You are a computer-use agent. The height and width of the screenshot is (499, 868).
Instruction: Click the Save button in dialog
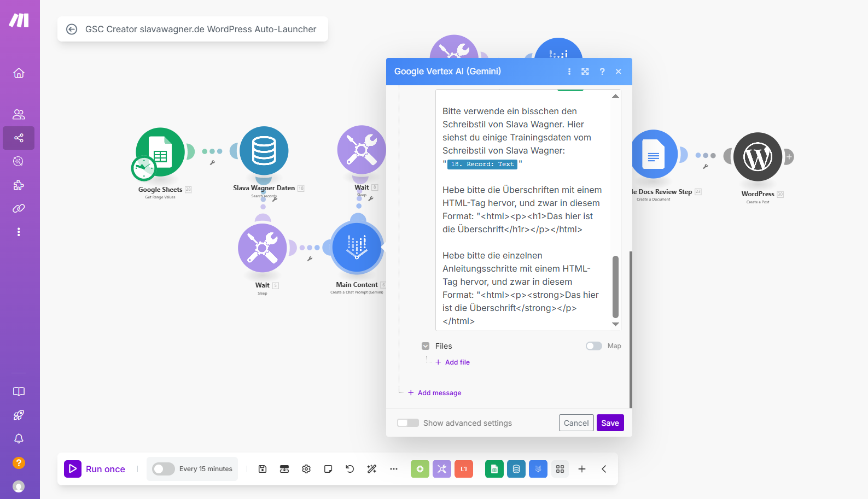pyautogui.click(x=610, y=423)
